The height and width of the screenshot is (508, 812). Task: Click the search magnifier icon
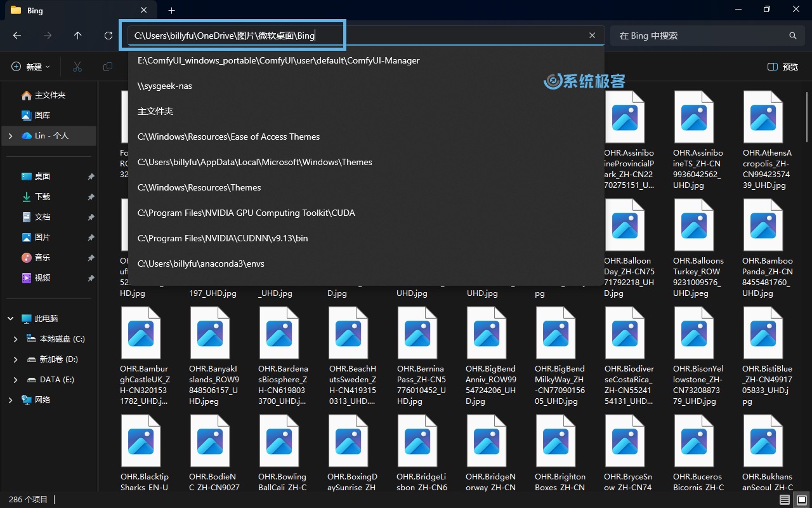point(792,36)
